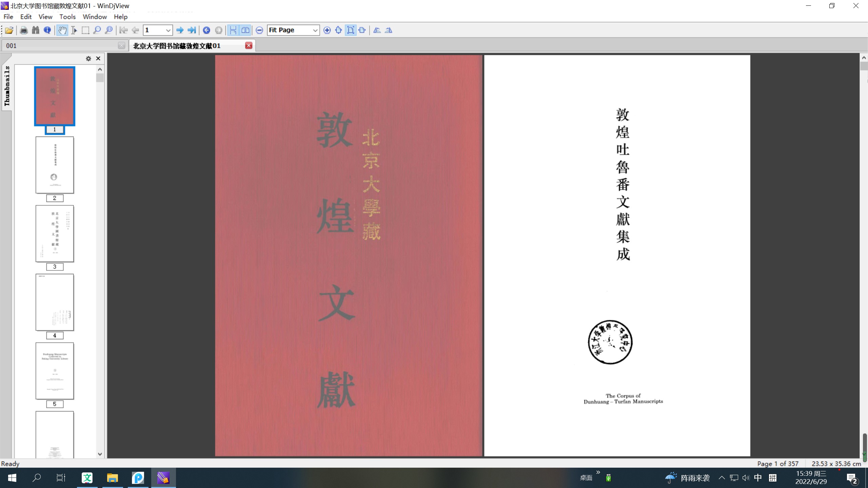Toggle continuous page layout

click(233, 30)
